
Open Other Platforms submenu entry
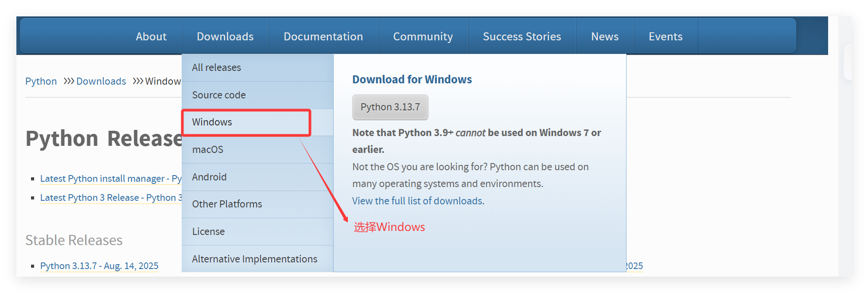(x=227, y=204)
